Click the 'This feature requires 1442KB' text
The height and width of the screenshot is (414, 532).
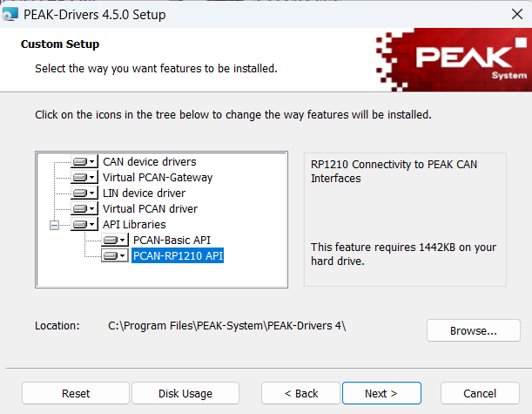coord(403,254)
